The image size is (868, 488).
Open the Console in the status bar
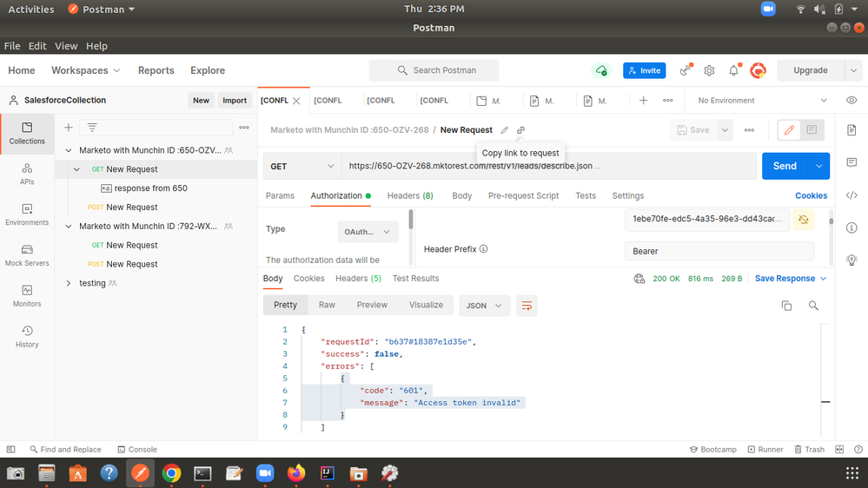click(137, 449)
